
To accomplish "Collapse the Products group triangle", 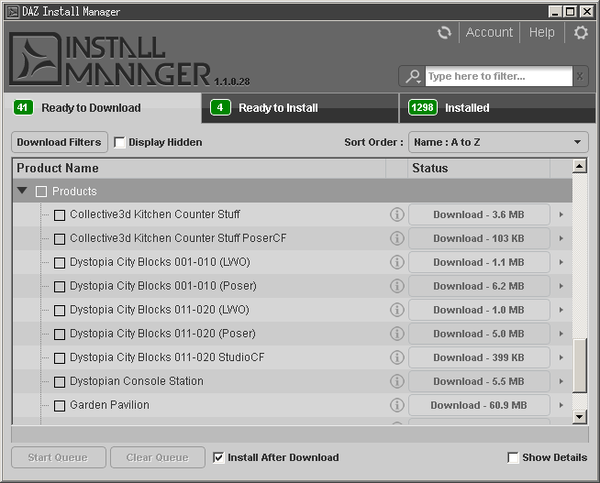I will click(x=22, y=191).
